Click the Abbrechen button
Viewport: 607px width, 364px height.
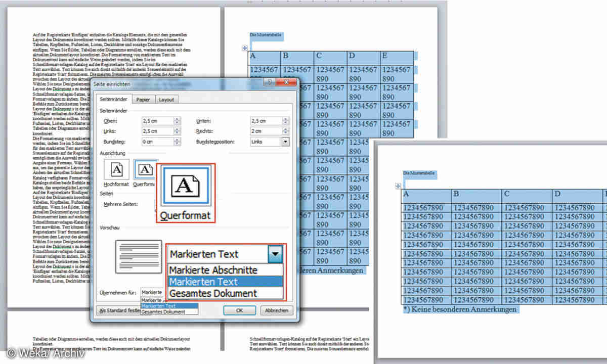(276, 310)
